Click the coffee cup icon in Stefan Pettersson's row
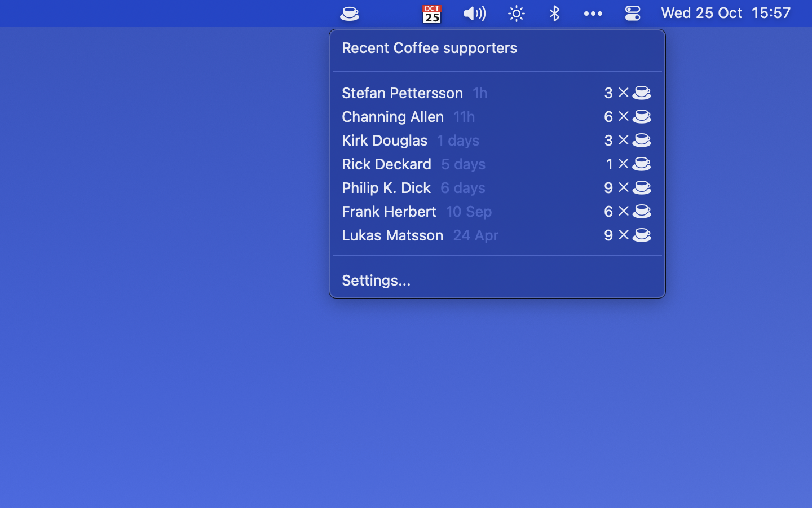 pyautogui.click(x=642, y=93)
